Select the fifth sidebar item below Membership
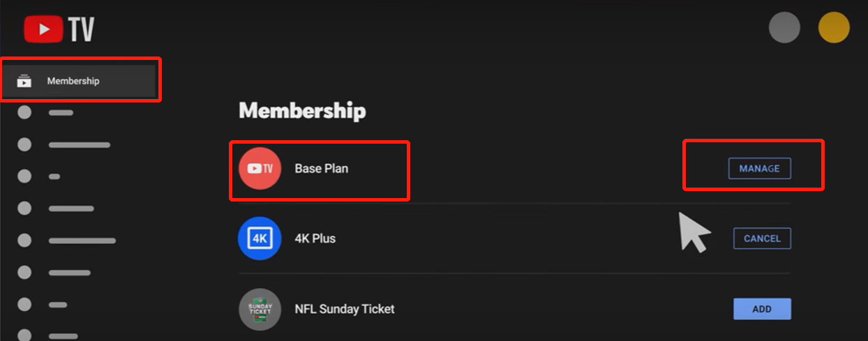 coord(82,241)
